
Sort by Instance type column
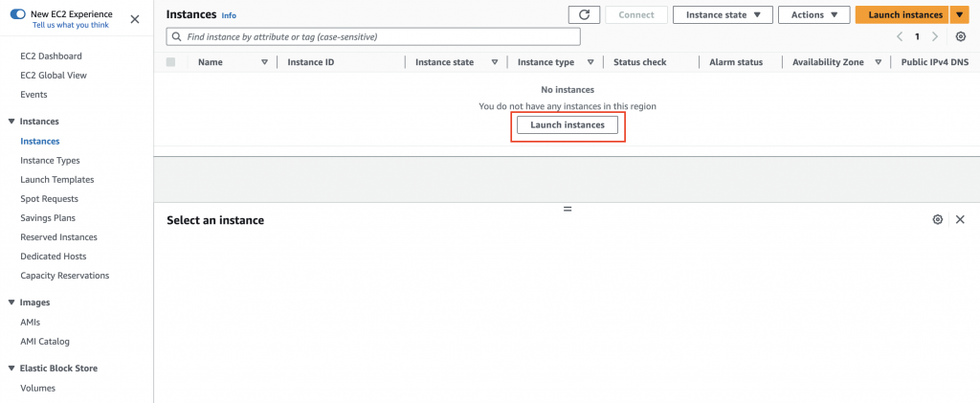pos(590,62)
